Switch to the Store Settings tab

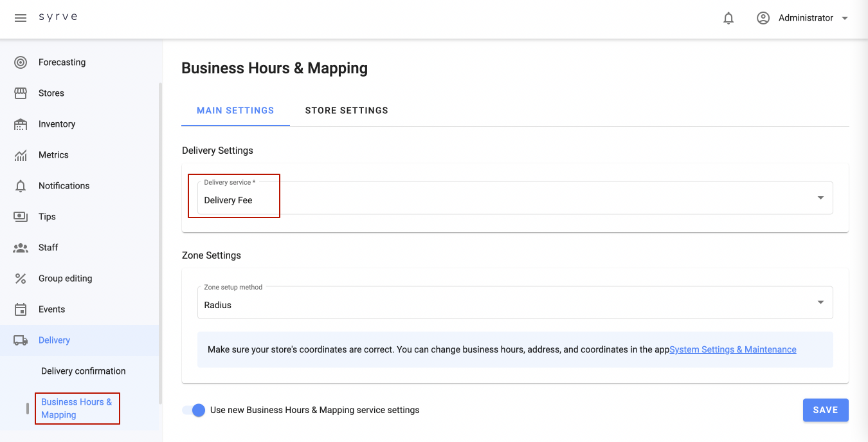click(347, 111)
